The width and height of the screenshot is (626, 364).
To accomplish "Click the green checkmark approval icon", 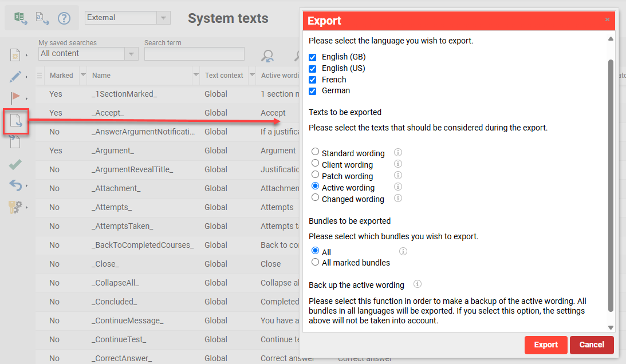I will click(15, 164).
